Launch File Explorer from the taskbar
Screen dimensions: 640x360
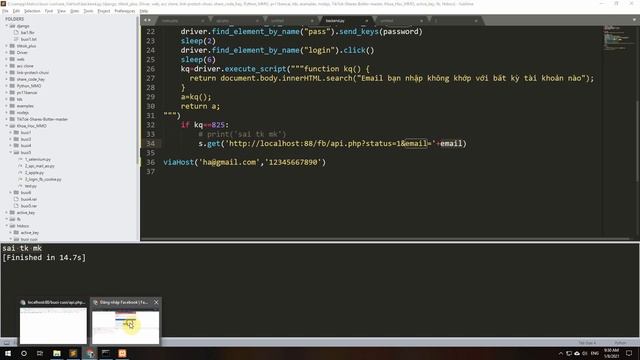tap(57, 353)
